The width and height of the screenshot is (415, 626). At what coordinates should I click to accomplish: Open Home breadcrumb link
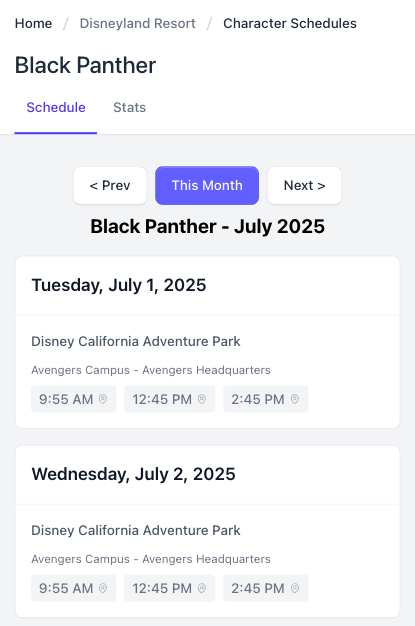point(34,24)
